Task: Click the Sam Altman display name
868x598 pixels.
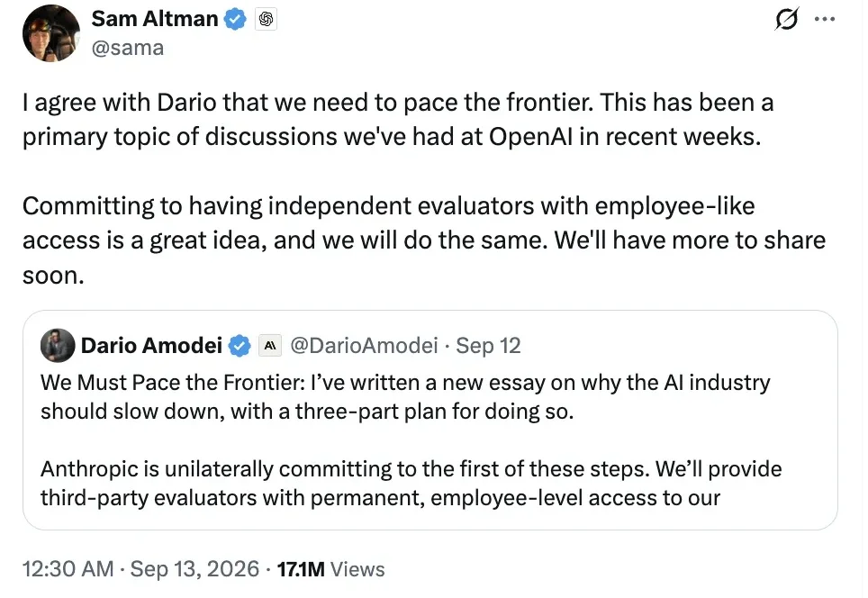Action: coord(155,19)
